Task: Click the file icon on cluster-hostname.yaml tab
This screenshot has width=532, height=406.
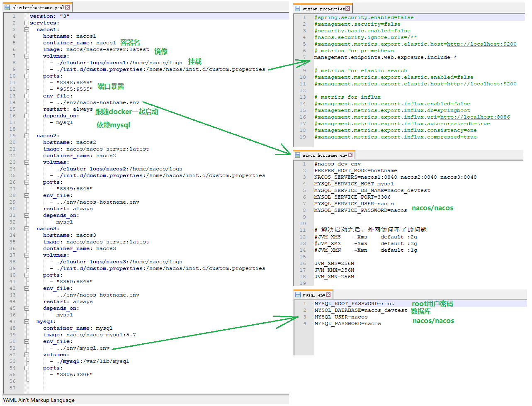Action: tap(7, 7)
